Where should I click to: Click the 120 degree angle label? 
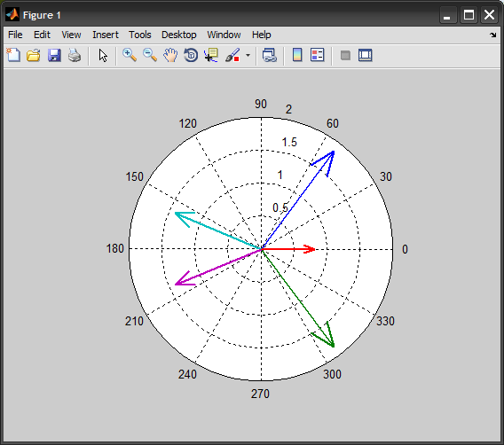point(188,123)
